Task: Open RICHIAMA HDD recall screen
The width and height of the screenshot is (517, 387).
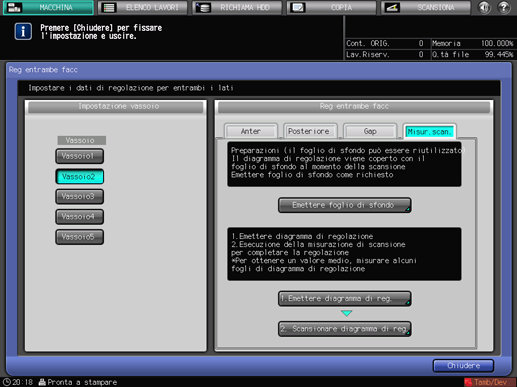Action: pyautogui.click(x=237, y=8)
